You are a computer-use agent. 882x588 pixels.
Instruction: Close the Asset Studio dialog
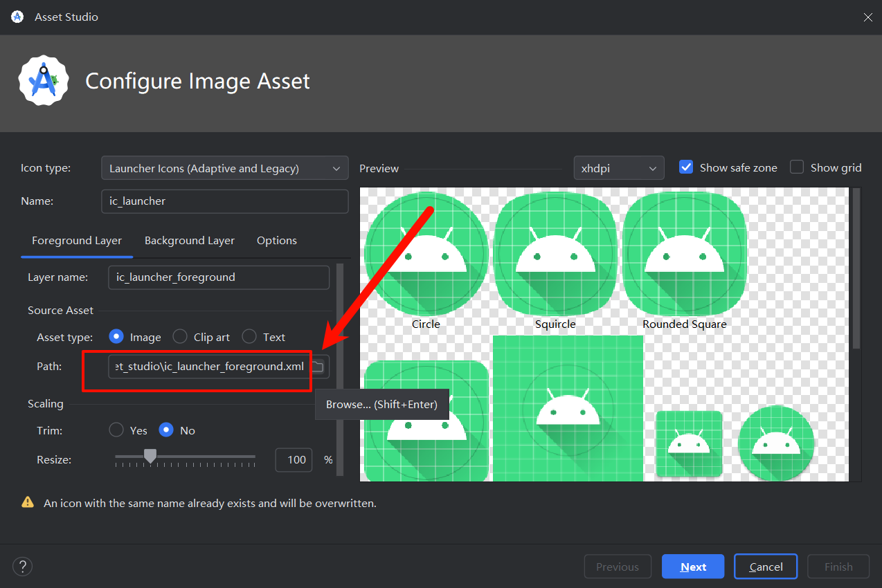pyautogui.click(x=867, y=17)
